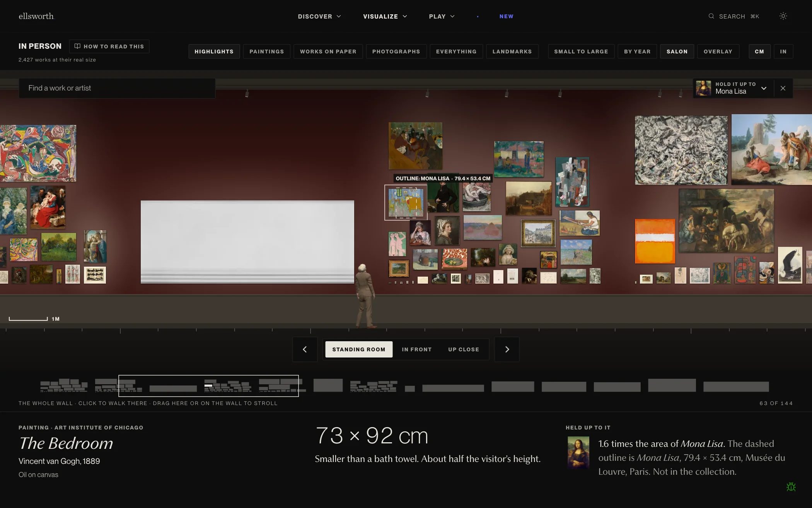This screenshot has height=508, width=812.
Task: Switch to Salon arrangement
Action: pos(677,51)
